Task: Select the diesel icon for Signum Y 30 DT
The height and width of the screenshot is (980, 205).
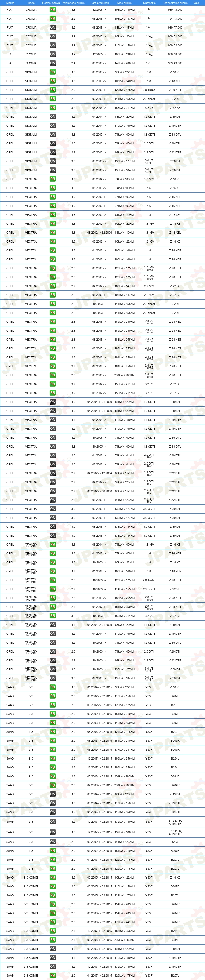Action: [x=52, y=161]
